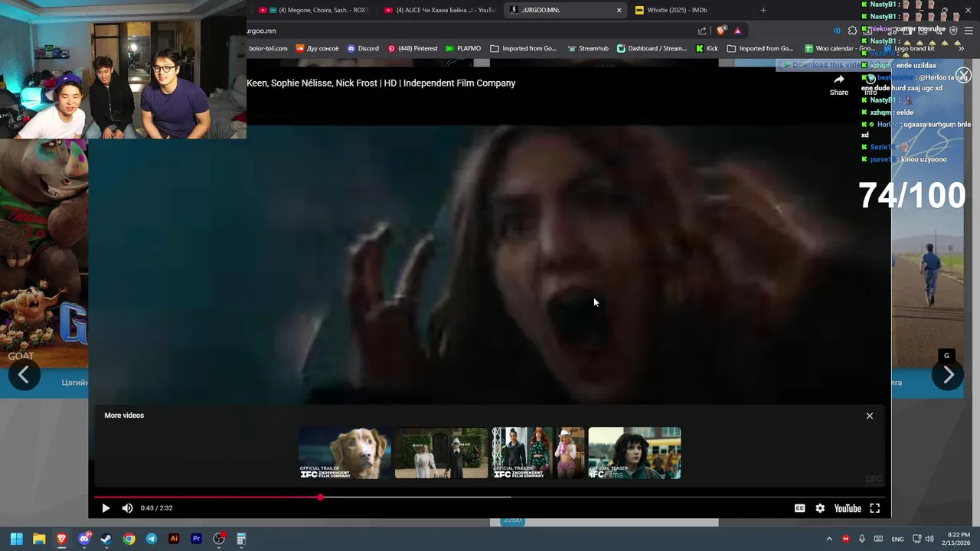Open the Calculator taskbar icon
The height and width of the screenshot is (551, 980).
pos(241,539)
